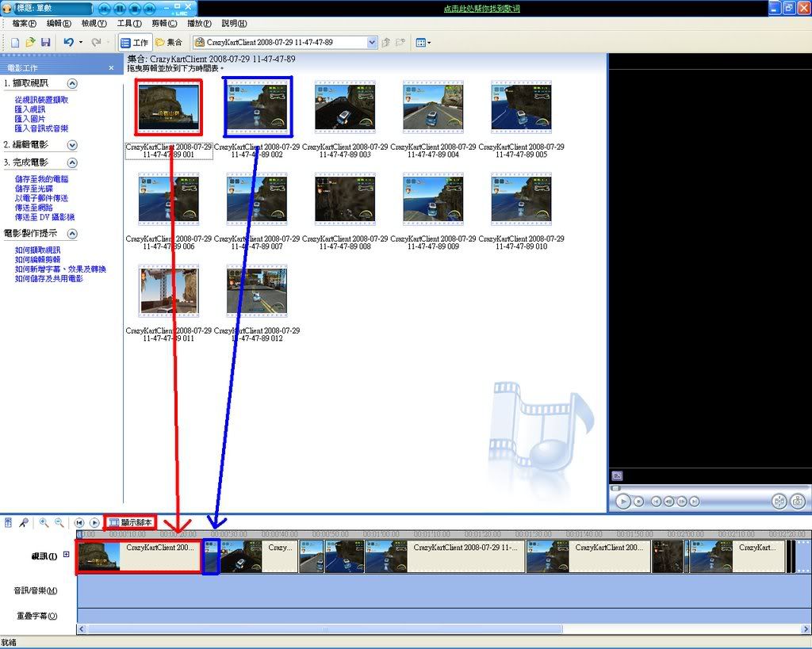812x649 pixels.
Task: Click the Split clip icon in the preview monitor
Action: [x=778, y=501]
